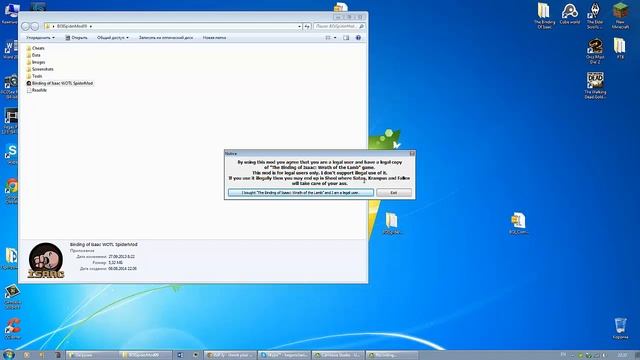Viewport: 640px width, 360px height.
Task: Expand the breadcrumb arrow after BOISpiderMod folder
Action: click(x=91, y=26)
